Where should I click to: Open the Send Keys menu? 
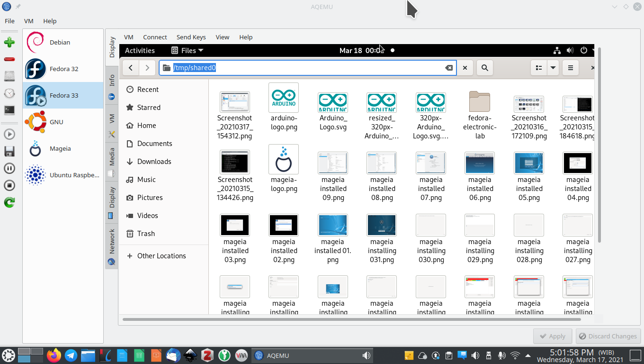pos(191,37)
